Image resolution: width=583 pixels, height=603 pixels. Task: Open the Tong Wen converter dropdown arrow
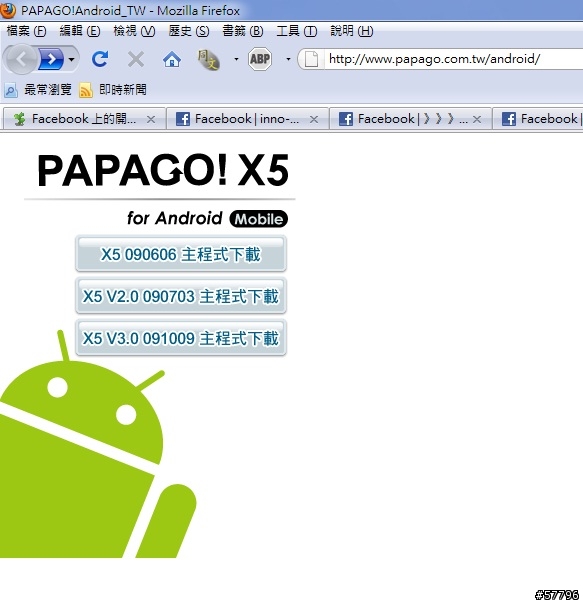(x=236, y=59)
